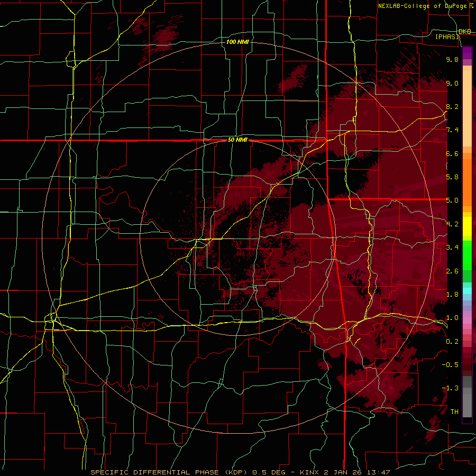This screenshot has width=476, height=476.
Task: Click the 5.0 scale value
Action: pos(452,200)
